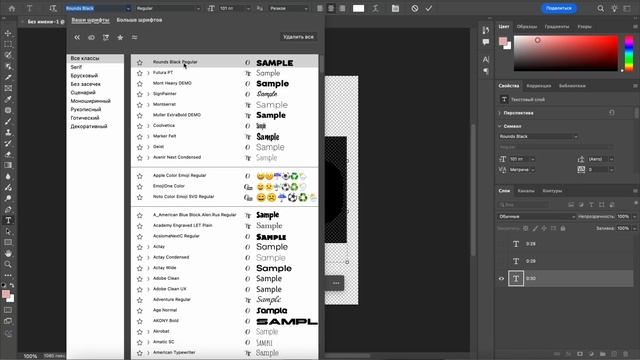640x360 pixels.
Task: Select the Move tool
Action: coord(8,33)
